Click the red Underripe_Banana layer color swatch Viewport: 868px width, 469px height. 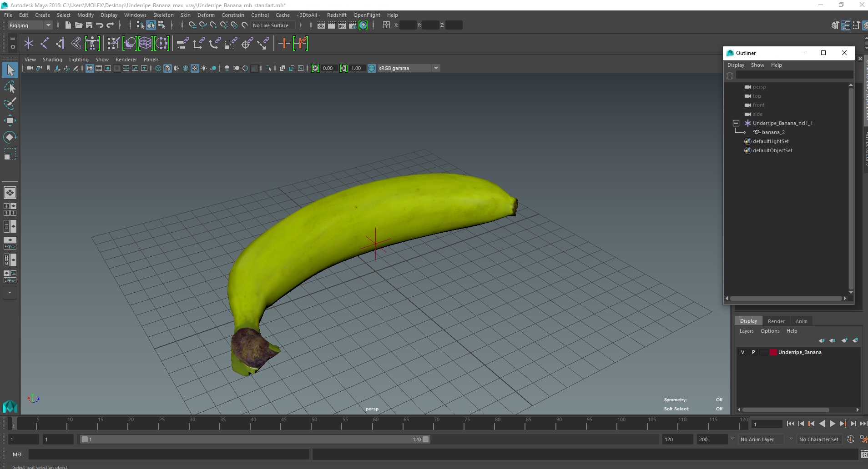point(773,352)
